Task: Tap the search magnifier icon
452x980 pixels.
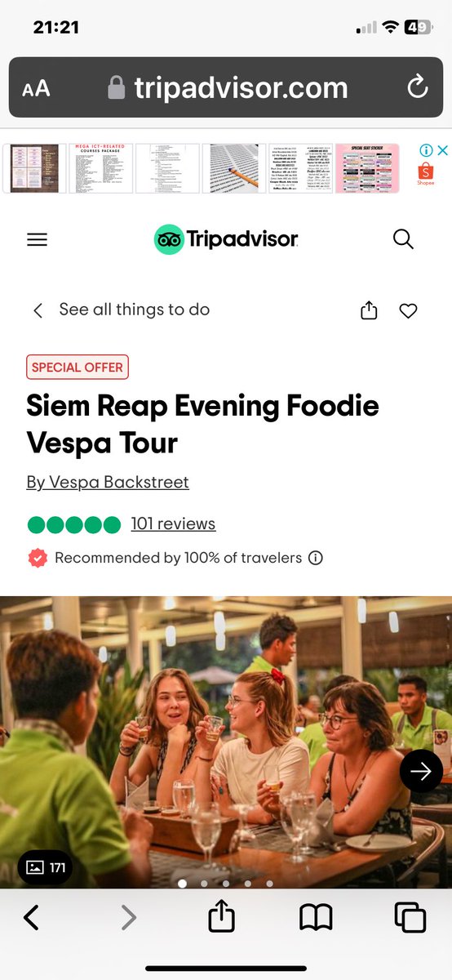Action: pos(404,238)
